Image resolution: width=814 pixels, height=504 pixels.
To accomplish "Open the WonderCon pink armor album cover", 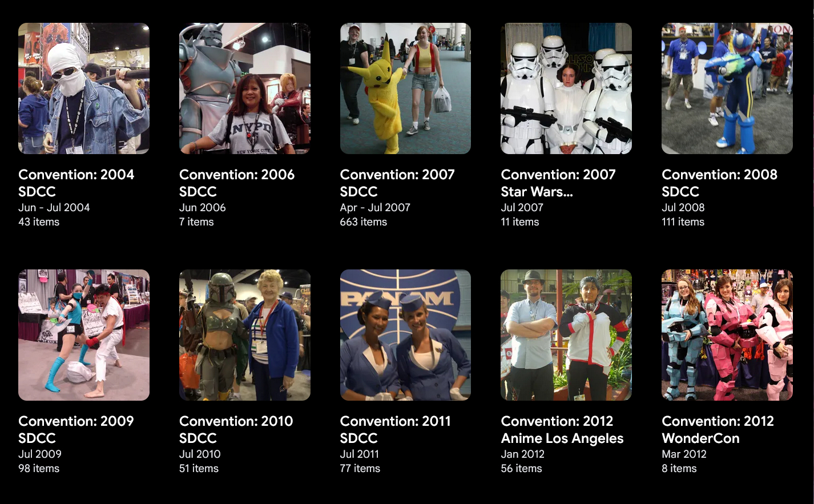I will (x=727, y=335).
